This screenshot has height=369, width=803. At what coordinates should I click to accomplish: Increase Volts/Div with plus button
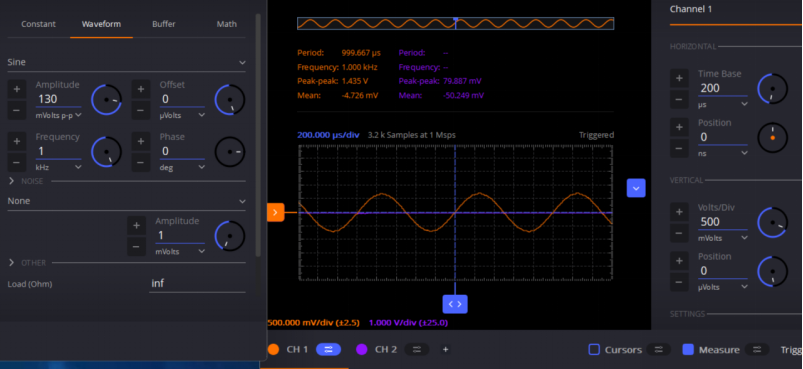[679, 212]
